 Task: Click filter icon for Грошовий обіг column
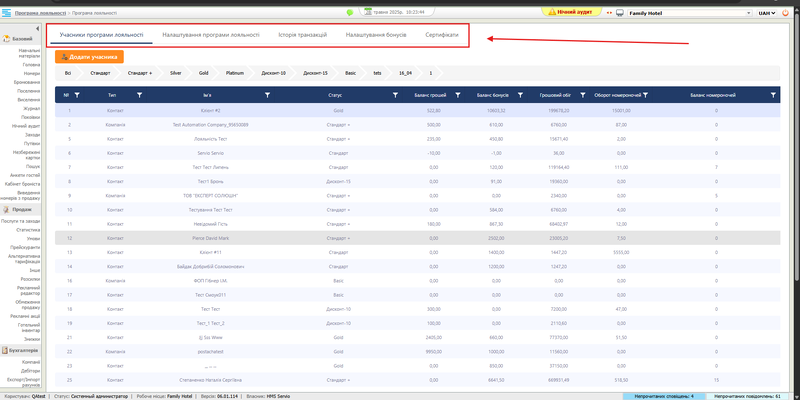coord(582,95)
